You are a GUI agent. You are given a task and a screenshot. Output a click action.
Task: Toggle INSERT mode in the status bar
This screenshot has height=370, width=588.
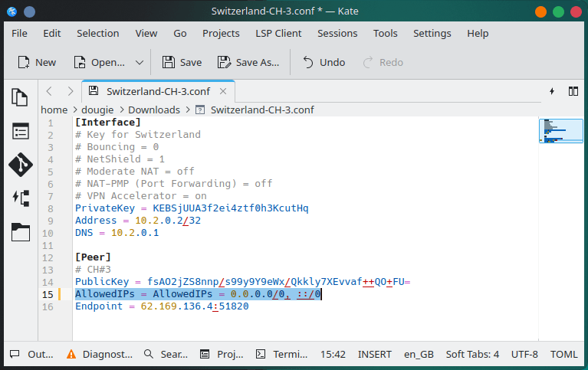point(375,354)
